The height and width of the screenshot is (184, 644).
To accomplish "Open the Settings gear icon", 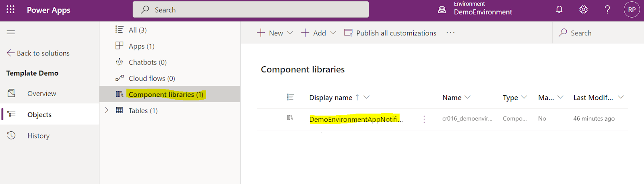I will (x=583, y=10).
